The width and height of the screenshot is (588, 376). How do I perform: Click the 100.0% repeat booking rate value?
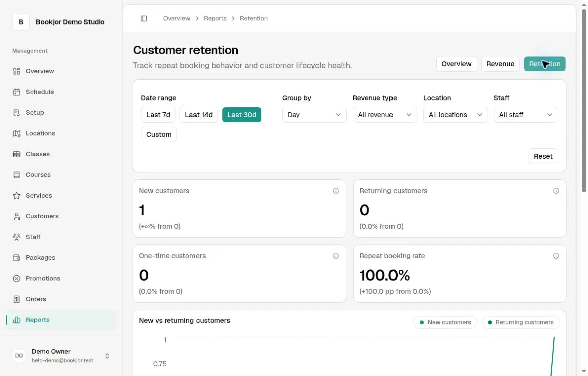pyautogui.click(x=385, y=275)
